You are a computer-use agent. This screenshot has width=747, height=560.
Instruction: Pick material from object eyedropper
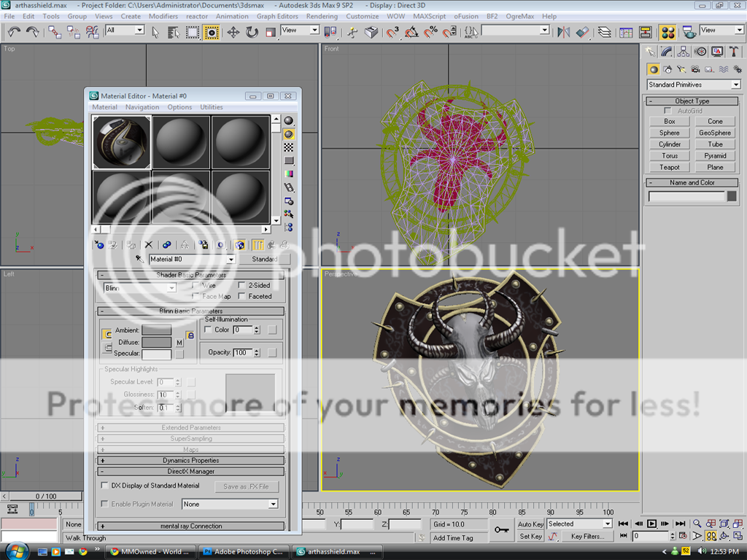coord(139,259)
